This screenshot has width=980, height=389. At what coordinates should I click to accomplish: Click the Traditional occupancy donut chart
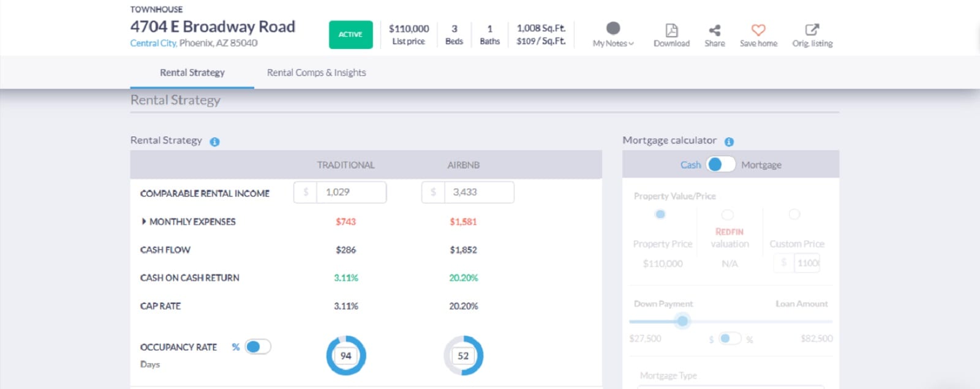pyautogui.click(x=346, y=355)
